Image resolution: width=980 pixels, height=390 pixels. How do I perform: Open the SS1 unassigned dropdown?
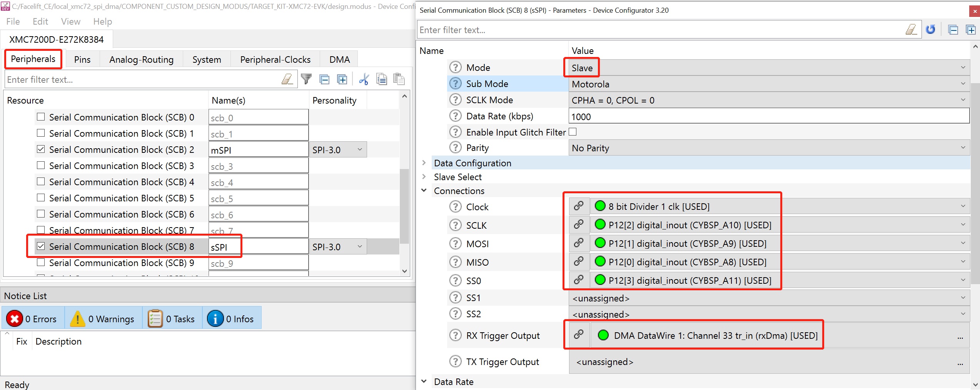[x=769, y=298]
